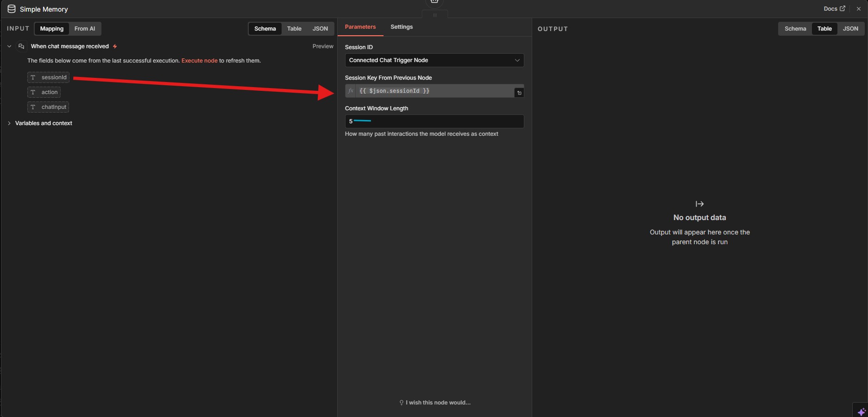The height and width of the screenshot is (417, 868).
Task: Collapse the When chat message received section
Action: pos(9,46)
